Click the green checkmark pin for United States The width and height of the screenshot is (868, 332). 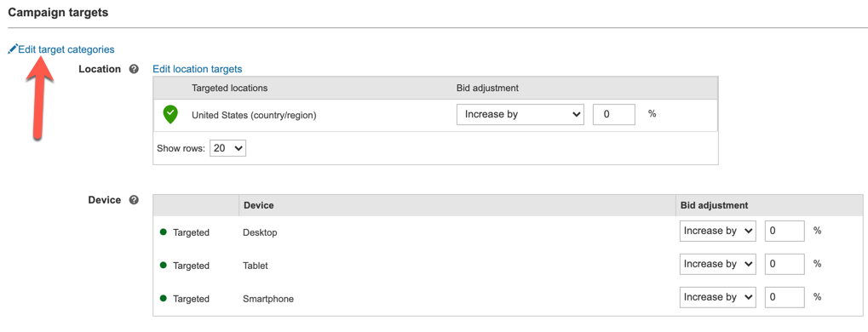(x=170, y=115)
